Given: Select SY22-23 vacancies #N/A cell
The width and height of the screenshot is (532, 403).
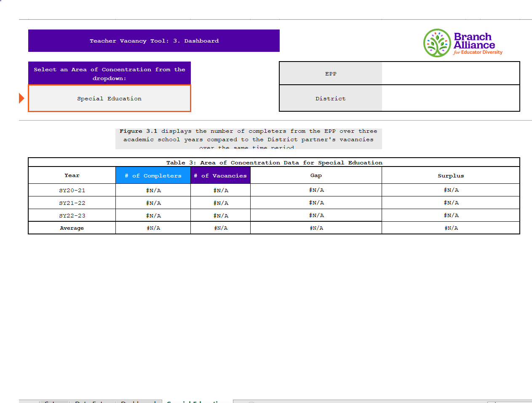Looking at the screenshot, I should pyautogui.click(x=220, y=215).
